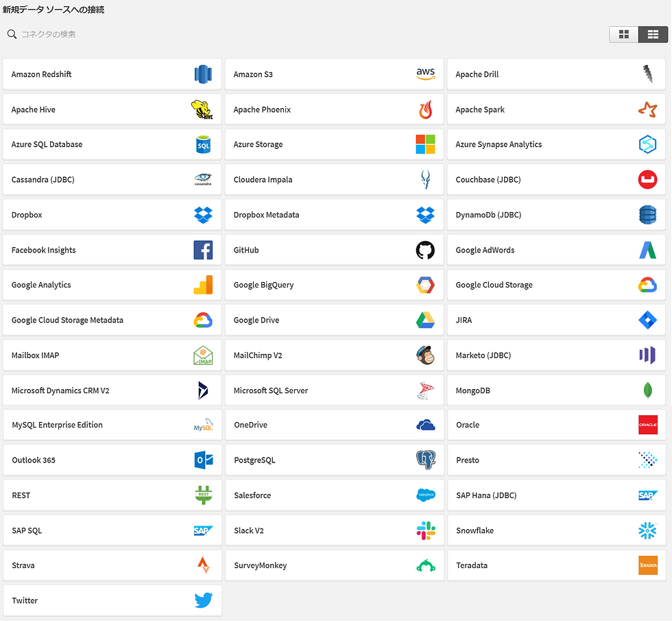Click the Apache Spark star icon
Screen dimensions: 672x621
coord(647,109)
